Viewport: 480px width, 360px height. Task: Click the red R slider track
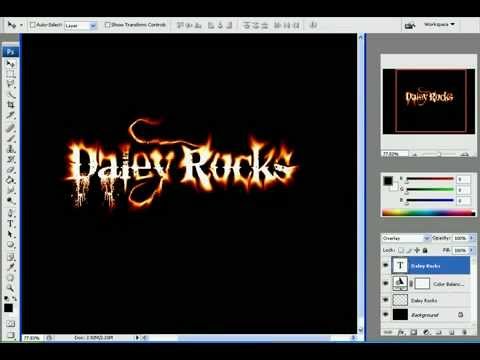430,179
